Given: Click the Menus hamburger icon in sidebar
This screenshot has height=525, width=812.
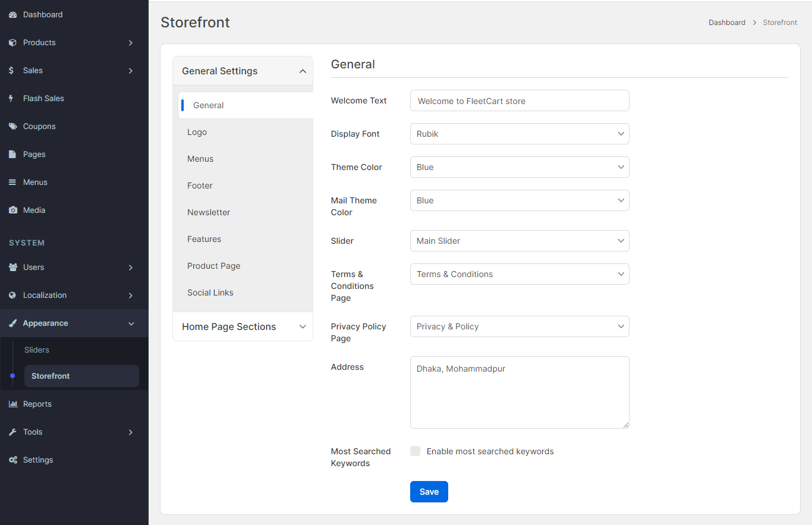Looking at the screenshot, I should point(12,183).
